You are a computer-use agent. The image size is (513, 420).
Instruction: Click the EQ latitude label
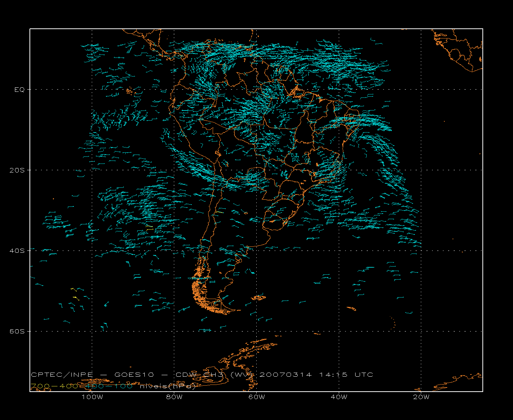coord(19,90)
